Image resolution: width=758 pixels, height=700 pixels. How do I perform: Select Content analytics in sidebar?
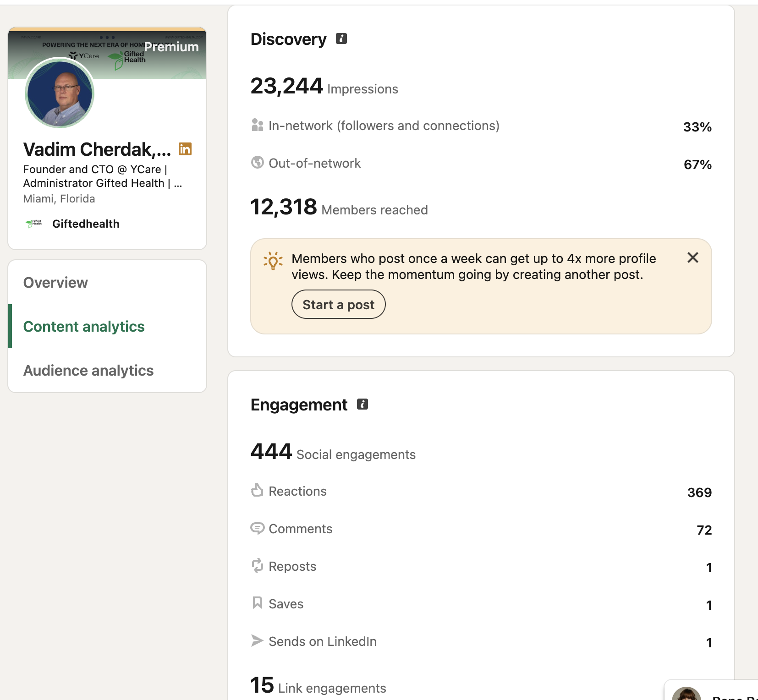coord(84,327)
